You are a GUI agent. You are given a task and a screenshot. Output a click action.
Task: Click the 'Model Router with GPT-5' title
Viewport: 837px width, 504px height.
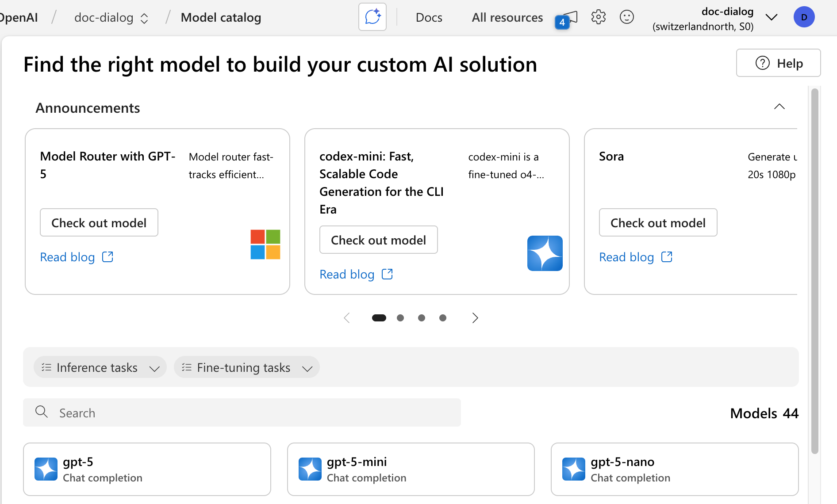pos(108,165)
